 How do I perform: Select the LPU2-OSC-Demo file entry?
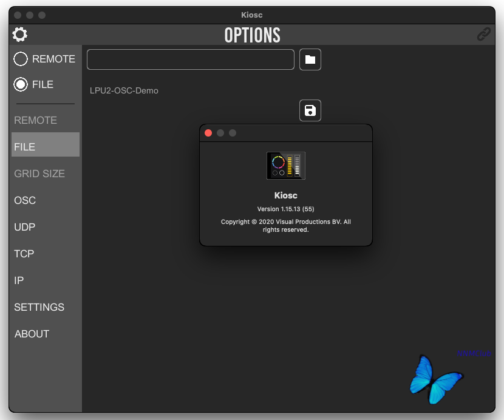124,90
